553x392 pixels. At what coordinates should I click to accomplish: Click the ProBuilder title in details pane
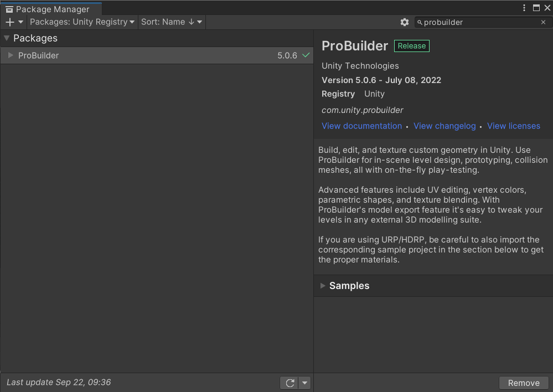tap(355, 46)
